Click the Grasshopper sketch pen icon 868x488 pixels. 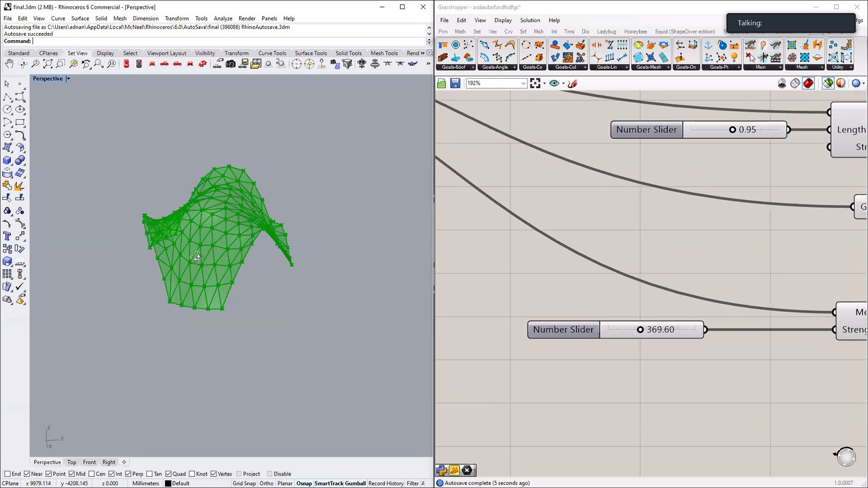point(572,83)
